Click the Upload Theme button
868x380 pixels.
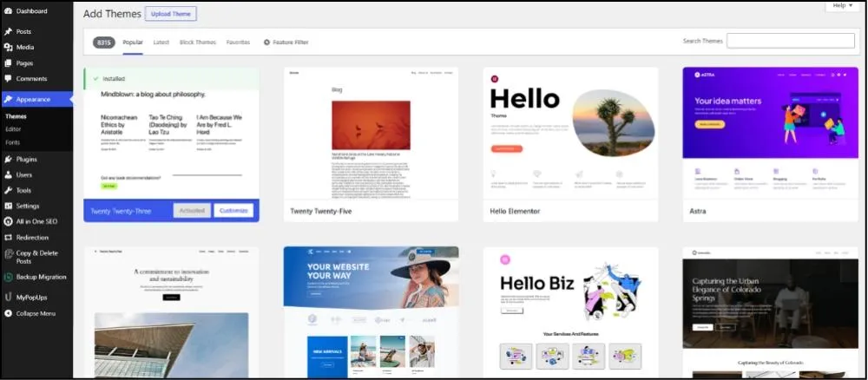coord(170,14)
